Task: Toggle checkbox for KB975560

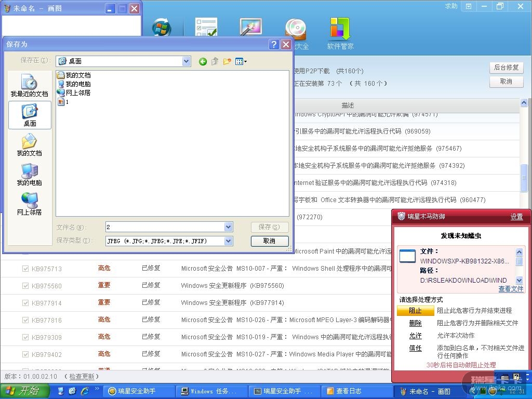Action: (x=25, y=286)
